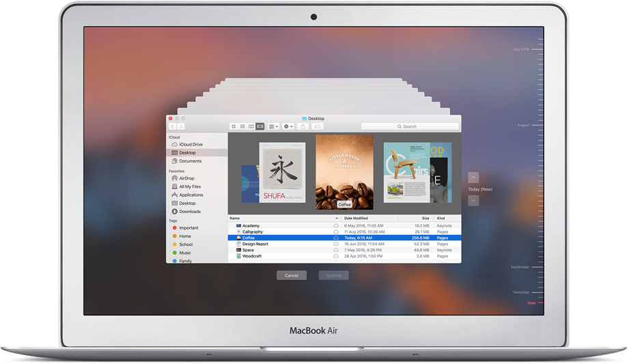The height and width of the screenshot is (364, 627).
Task: Sort files by the Name column
Action: click(284, 219)
